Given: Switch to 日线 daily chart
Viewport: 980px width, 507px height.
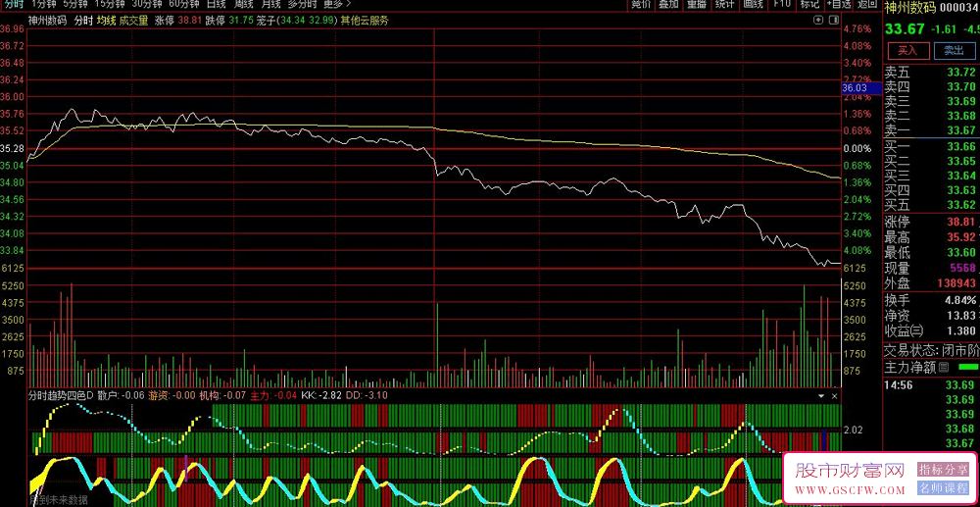Looking at the screenshot, I should (217, 4).
